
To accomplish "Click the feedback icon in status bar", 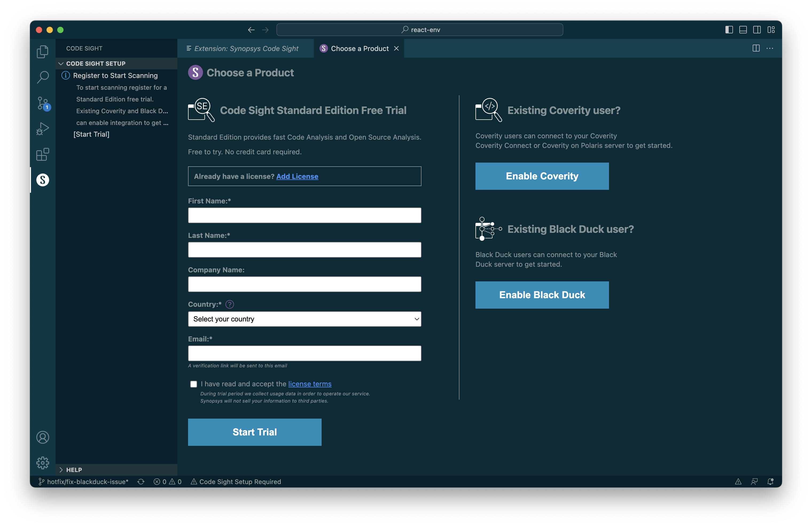I will (x=754, y=481).
